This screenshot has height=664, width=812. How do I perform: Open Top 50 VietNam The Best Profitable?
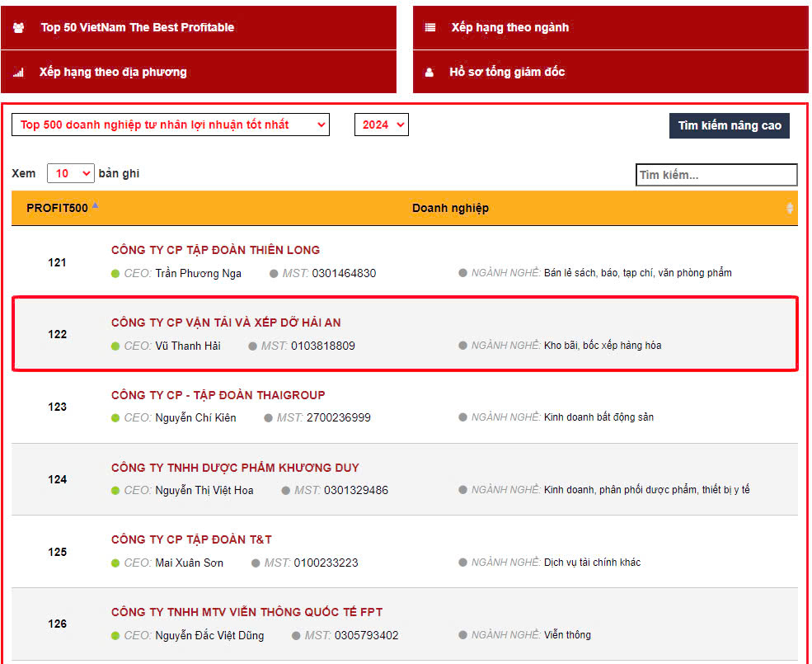click(199, 27)
